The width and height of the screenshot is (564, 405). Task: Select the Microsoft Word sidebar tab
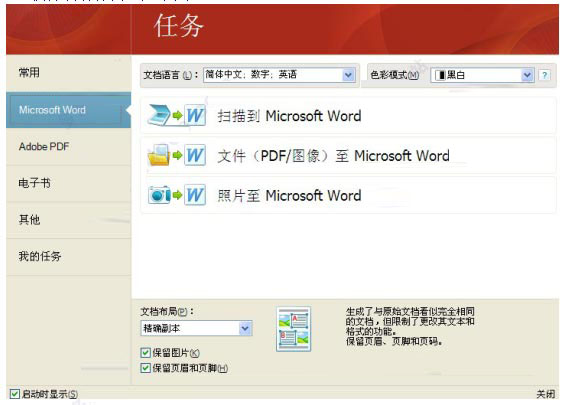69,110
